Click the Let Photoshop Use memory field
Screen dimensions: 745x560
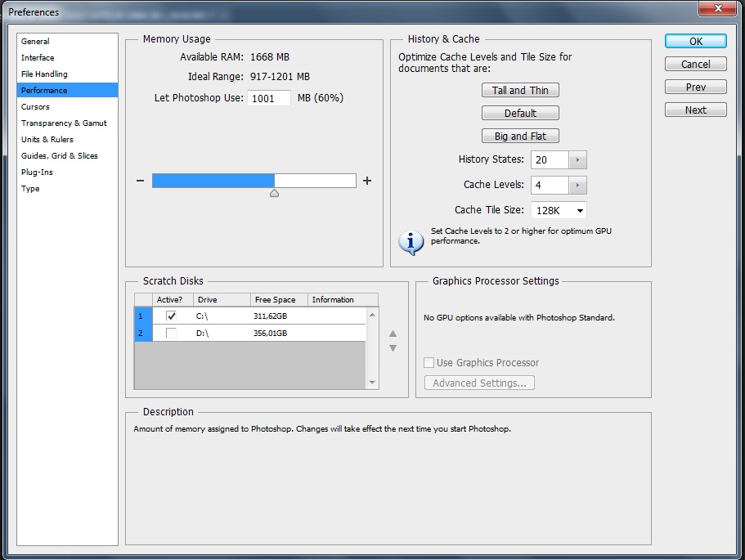pos(268,98)
